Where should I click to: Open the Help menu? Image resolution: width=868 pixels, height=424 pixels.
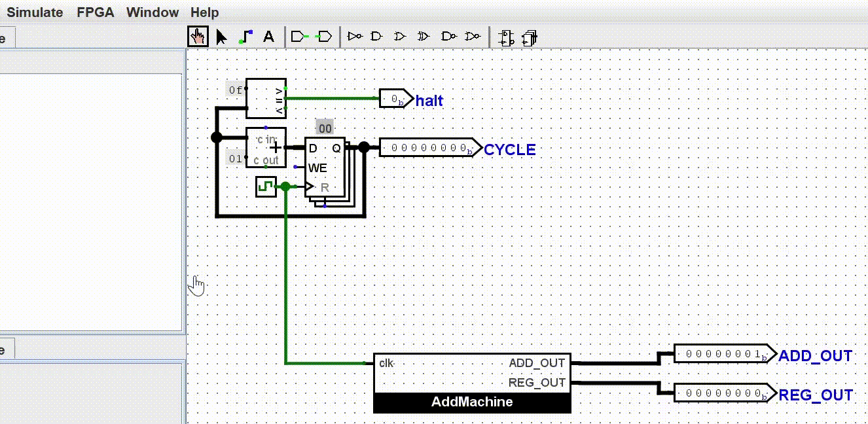pyautogui.click(x=205, y=12)
